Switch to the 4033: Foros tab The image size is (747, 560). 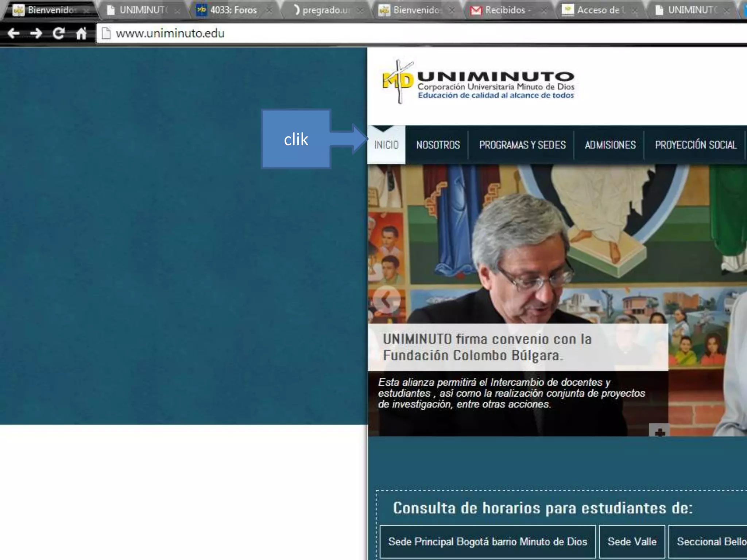(233, 10)
